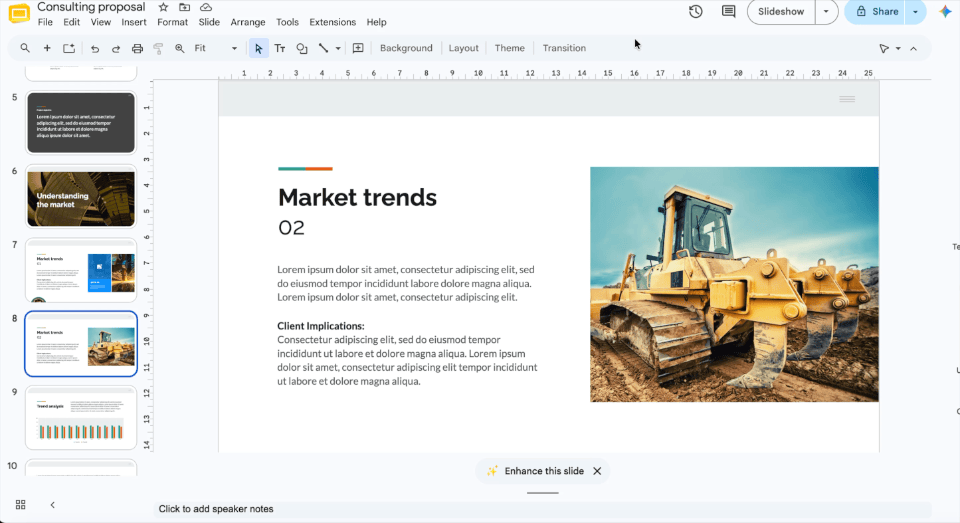Select the bulldozer image on slide

coord(734,284)
